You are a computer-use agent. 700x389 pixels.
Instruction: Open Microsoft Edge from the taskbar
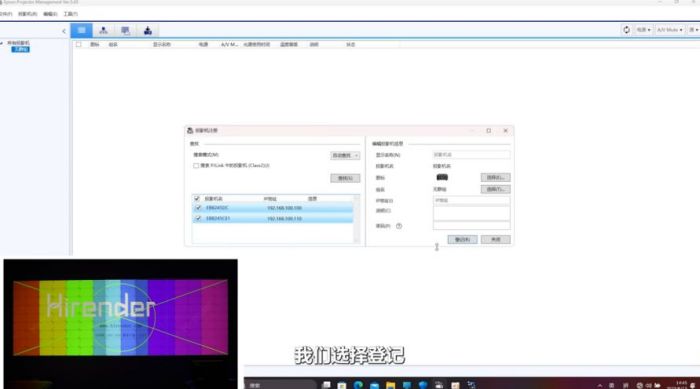[358, 385]
